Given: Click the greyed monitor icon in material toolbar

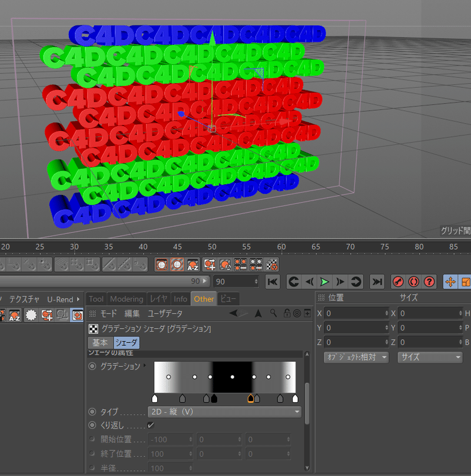Looking at the screenshot, I should pyautogui.click(x=62, y=315).
